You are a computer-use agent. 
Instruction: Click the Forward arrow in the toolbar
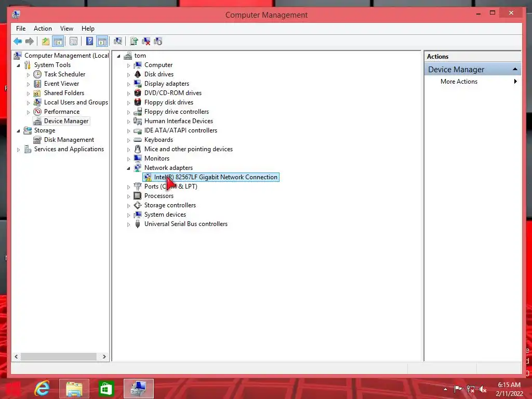click(x=30, y=42)
